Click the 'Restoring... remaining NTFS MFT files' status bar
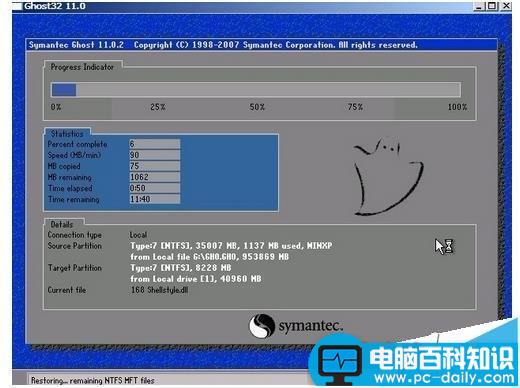 92,380
